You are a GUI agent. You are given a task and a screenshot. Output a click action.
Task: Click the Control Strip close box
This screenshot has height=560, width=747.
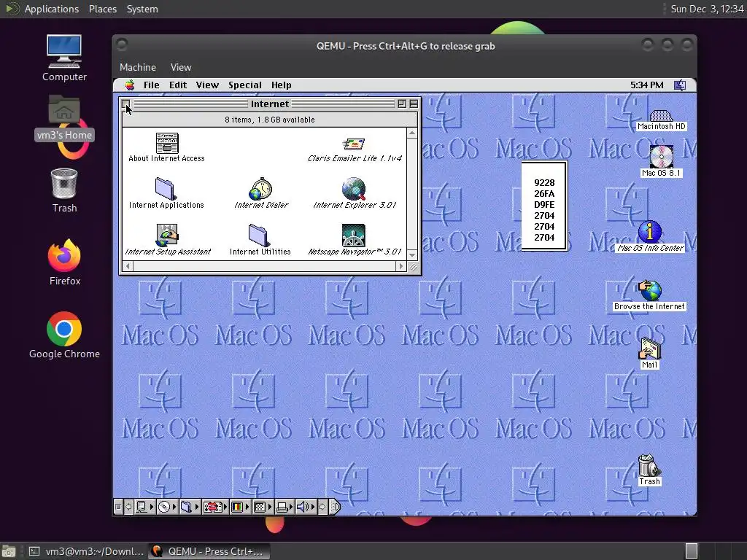pos(118,507)
